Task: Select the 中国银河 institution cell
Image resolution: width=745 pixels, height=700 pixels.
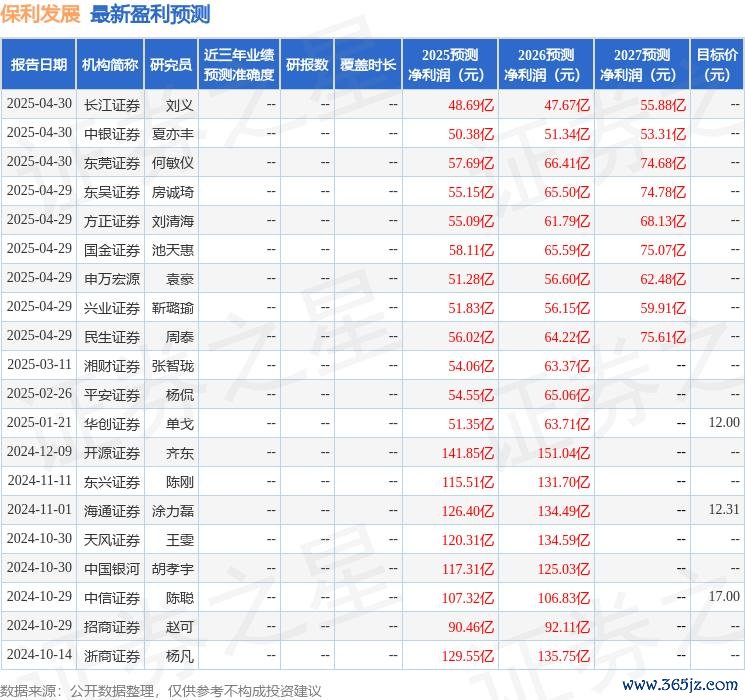Action: click(112, 569)
